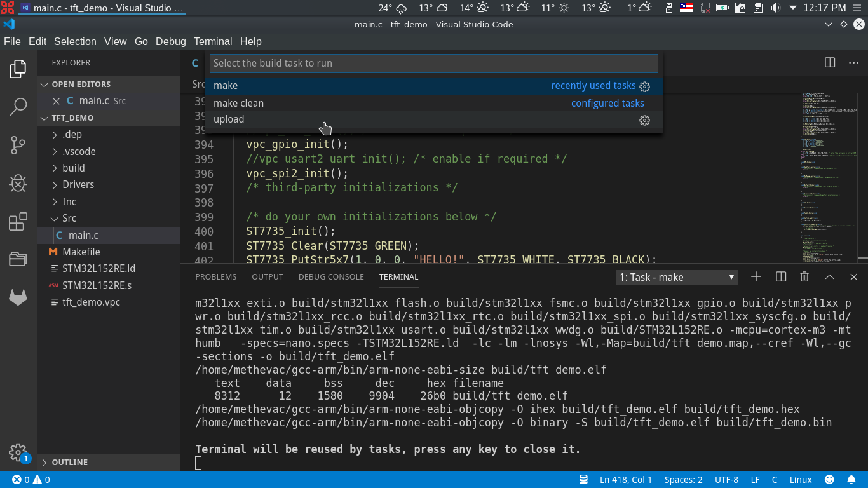Open the Extensions view

coord(18,222)
